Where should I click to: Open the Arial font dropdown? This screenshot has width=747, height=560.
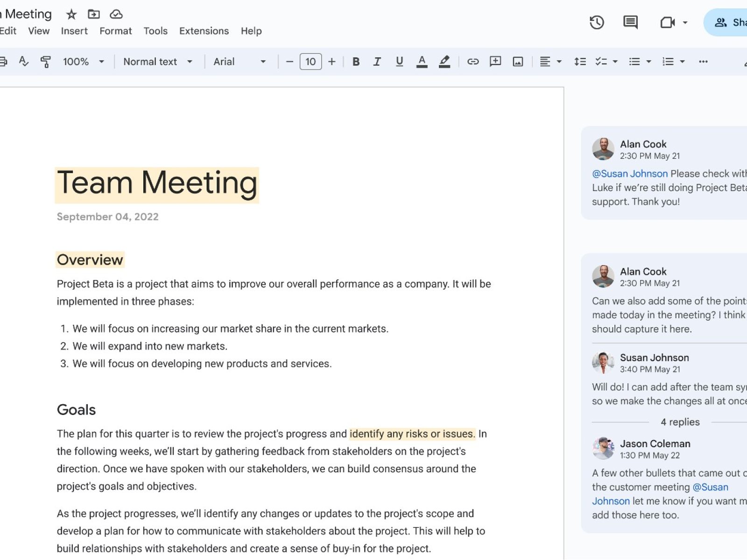click(240, 62)
